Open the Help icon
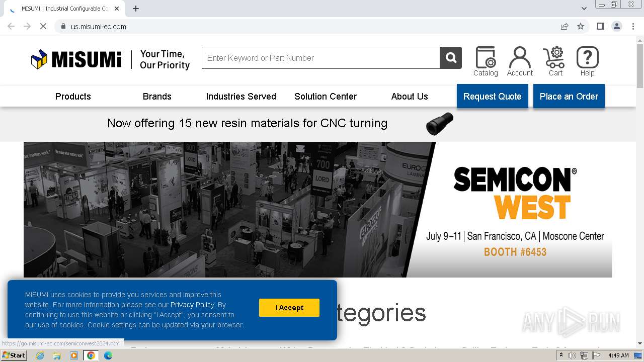644x362 pixels. click(x=587, y=61)
